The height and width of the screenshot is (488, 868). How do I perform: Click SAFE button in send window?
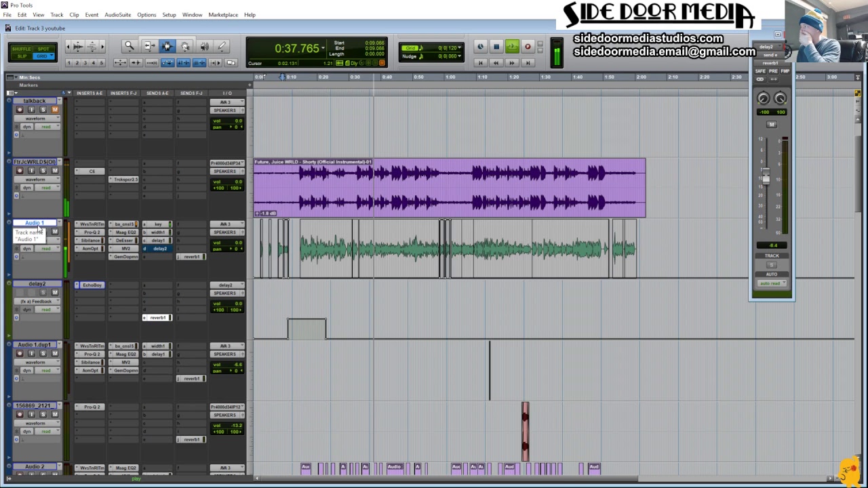click(x=761, y=71)
